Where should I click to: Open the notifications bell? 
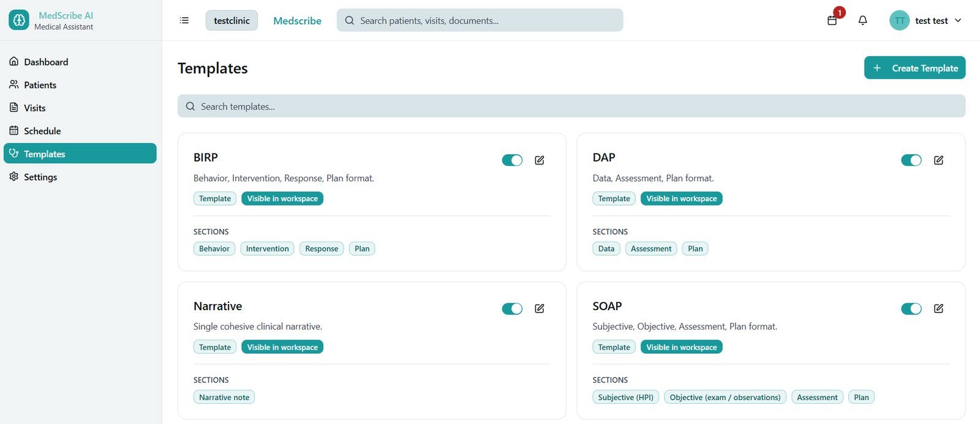pos(862,20)
